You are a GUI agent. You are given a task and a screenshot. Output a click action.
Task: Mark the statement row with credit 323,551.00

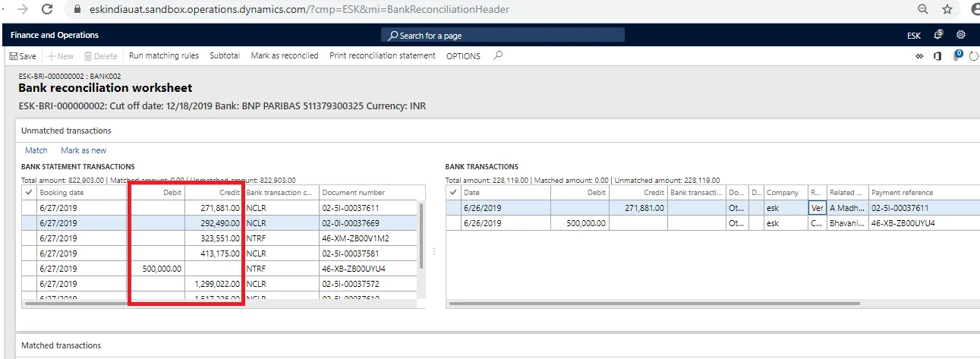(x=29, y=238)
